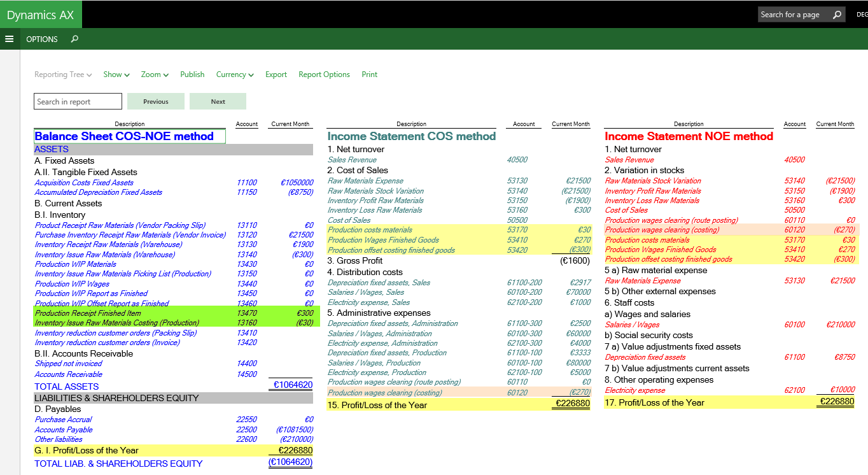Click the Previous search result button

(x=156, y=101)
